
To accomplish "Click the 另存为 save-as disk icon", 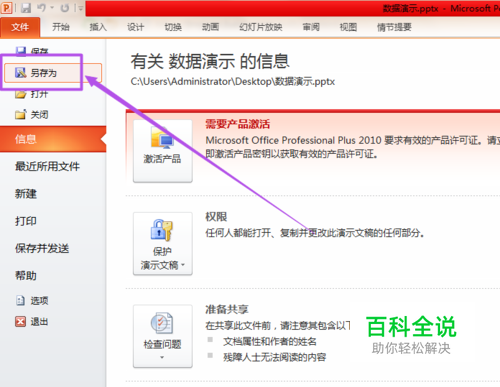I will [x=21, y=72].
